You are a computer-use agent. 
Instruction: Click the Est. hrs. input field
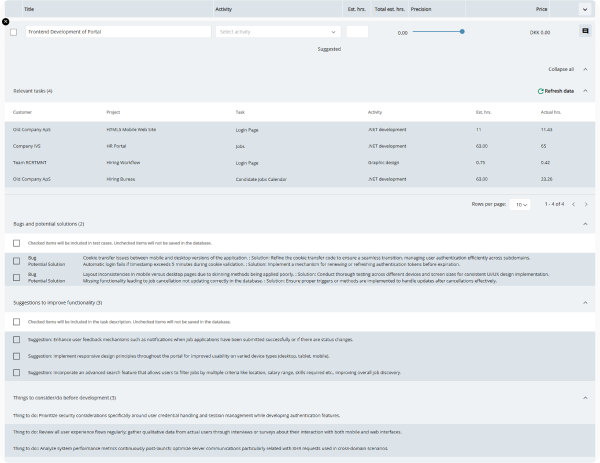(357, 32)
